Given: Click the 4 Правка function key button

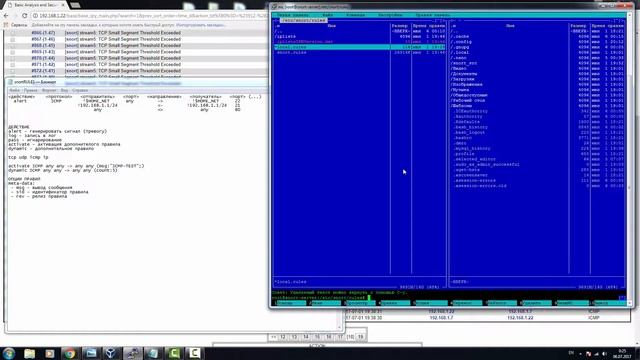Looking at the screenshot, I should pyautogui.click(x=395, y=303).
